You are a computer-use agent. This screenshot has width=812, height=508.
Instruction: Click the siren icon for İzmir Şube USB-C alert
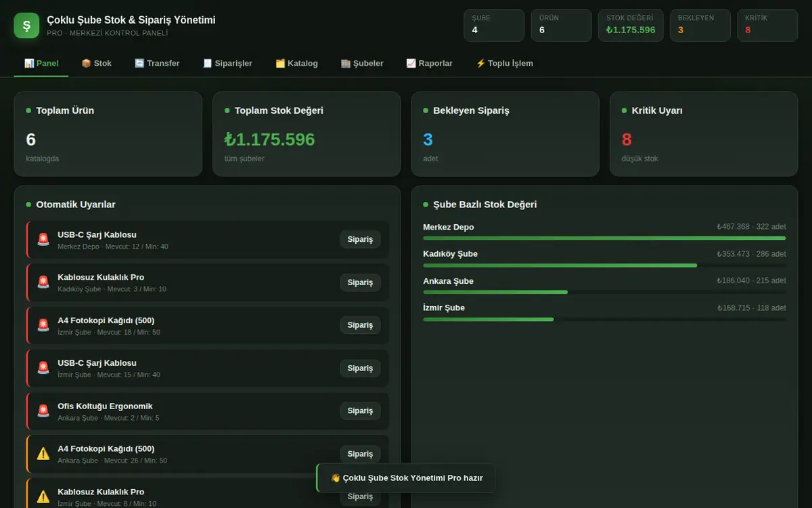click(x=43, y=368)
